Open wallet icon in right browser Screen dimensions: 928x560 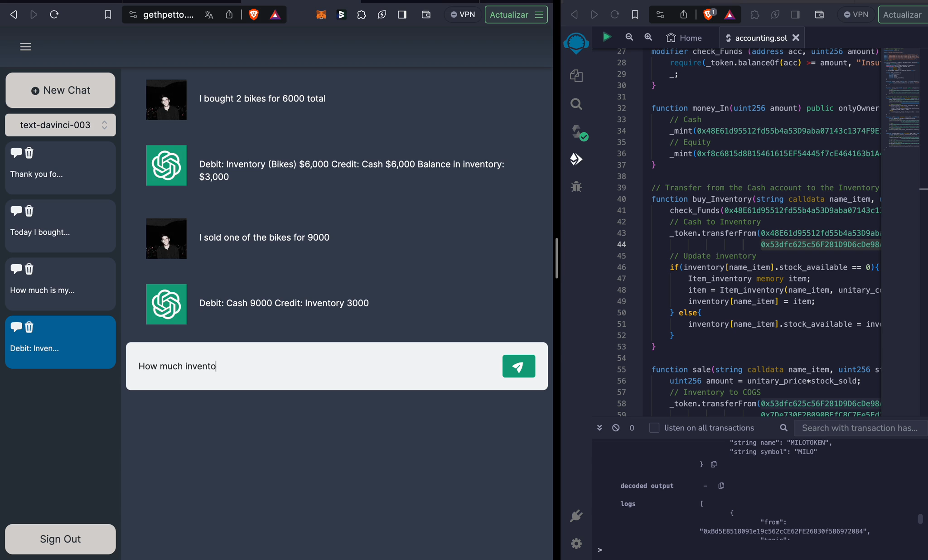[x=819, y=14]
